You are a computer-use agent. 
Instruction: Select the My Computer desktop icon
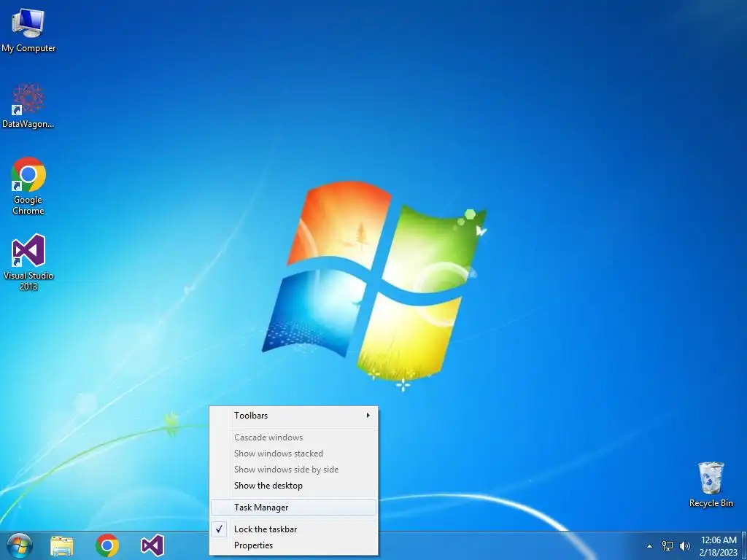(x=28, y=31)
